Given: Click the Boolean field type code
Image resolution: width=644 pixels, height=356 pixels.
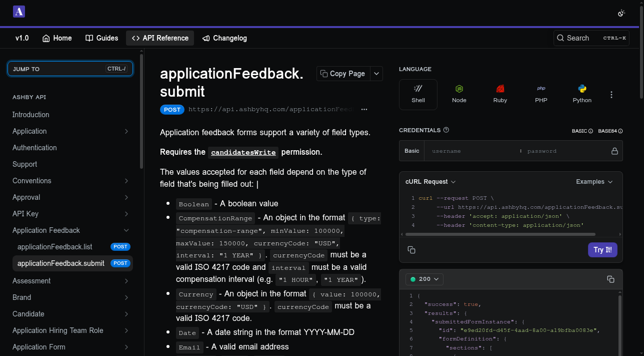Looking at the screenshot, I should point(194,204).
